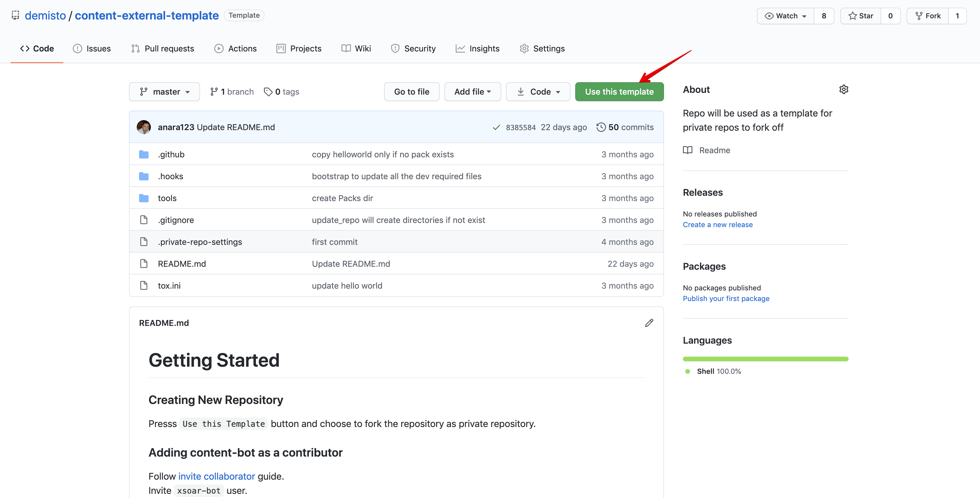View the 0 tags link
Screen dimensions: 980x498
coord(281,92)
